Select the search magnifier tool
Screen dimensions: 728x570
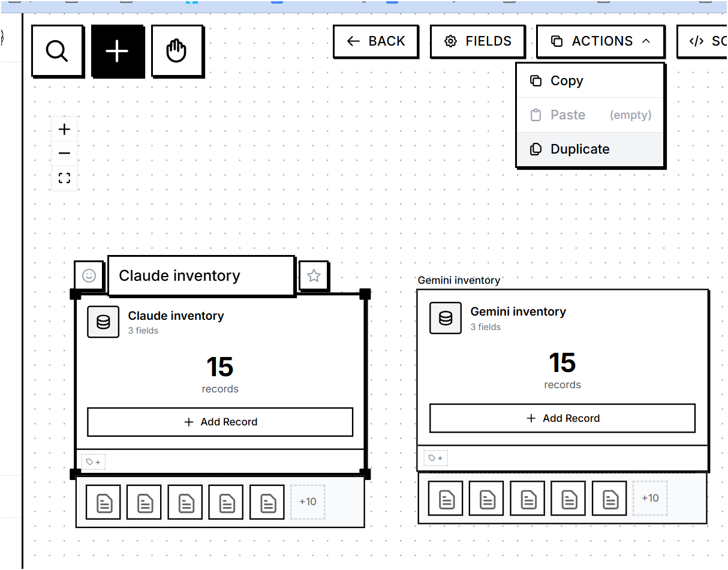[x=58, y=51]
